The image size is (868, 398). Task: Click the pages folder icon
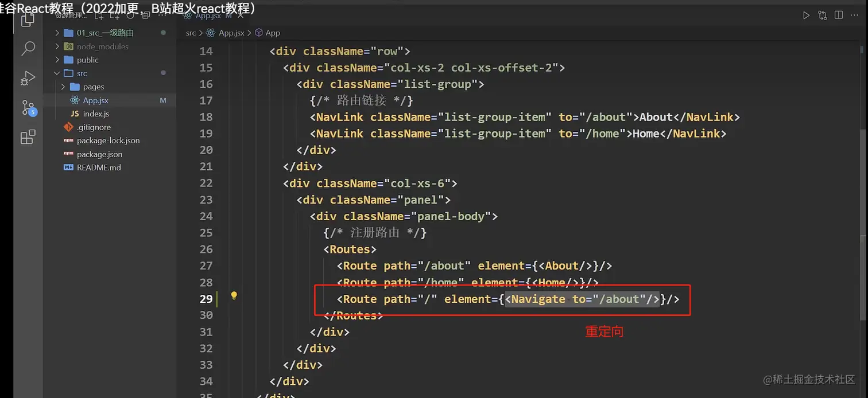point(75,87)
